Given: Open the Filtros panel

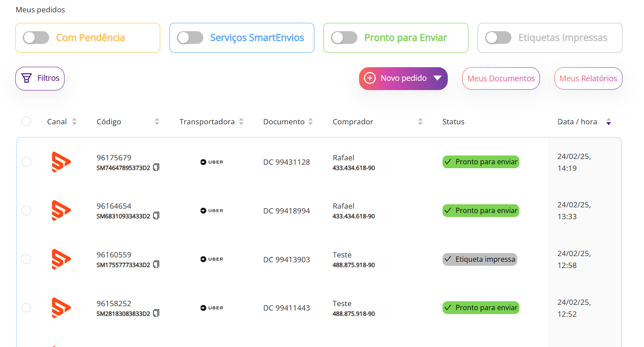Looking at the screenshot, I should point(40,79).
